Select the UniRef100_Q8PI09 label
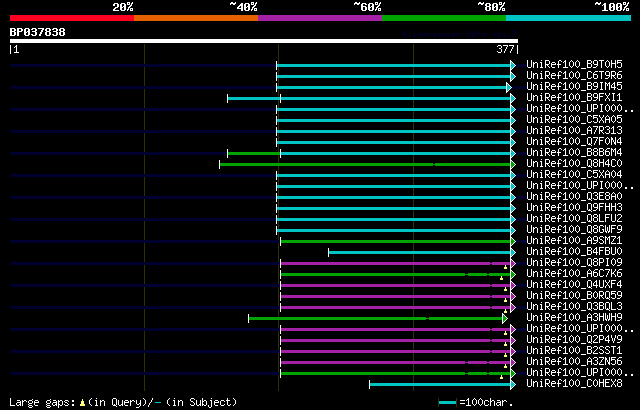This screenshot has height=410, width=640. click(x=574, y=263)
